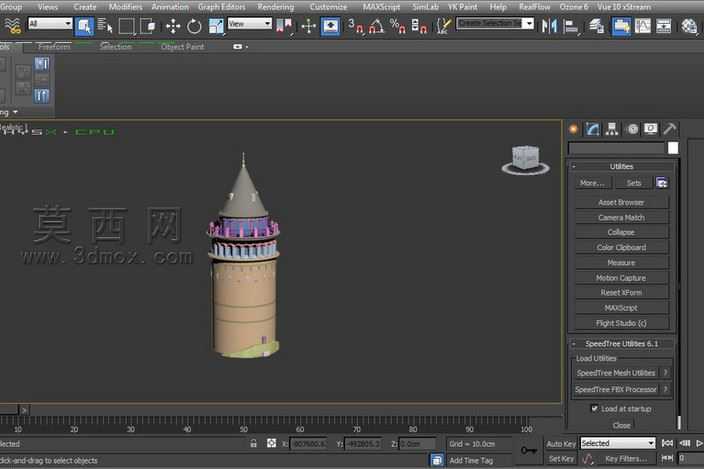The height and width of the screenshot is (469, 704).
Task: Click the Align tool icon
Action: click(x=571, y=26)
